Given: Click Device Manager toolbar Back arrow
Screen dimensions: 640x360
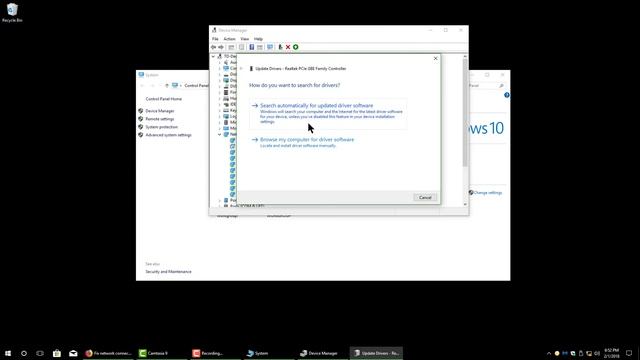Looking at the screenshot, I should click(x=213, y=47).
